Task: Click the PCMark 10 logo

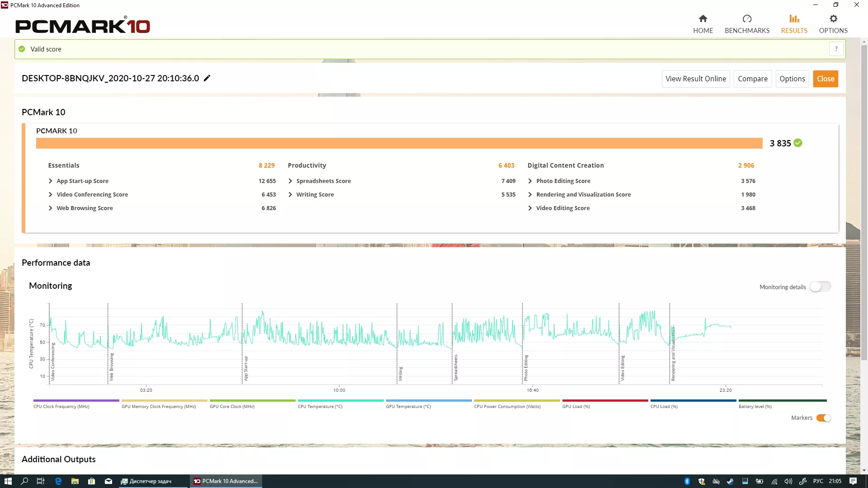Action: point(83,25)
